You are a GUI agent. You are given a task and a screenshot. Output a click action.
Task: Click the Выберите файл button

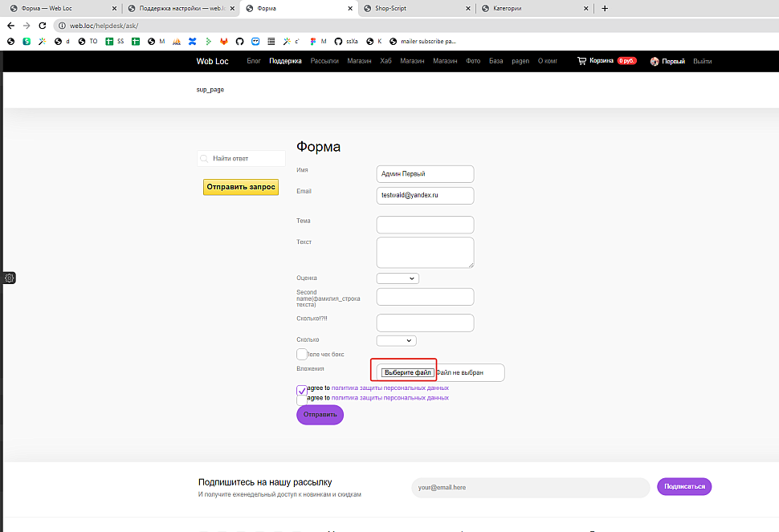[x=408, y=372]
